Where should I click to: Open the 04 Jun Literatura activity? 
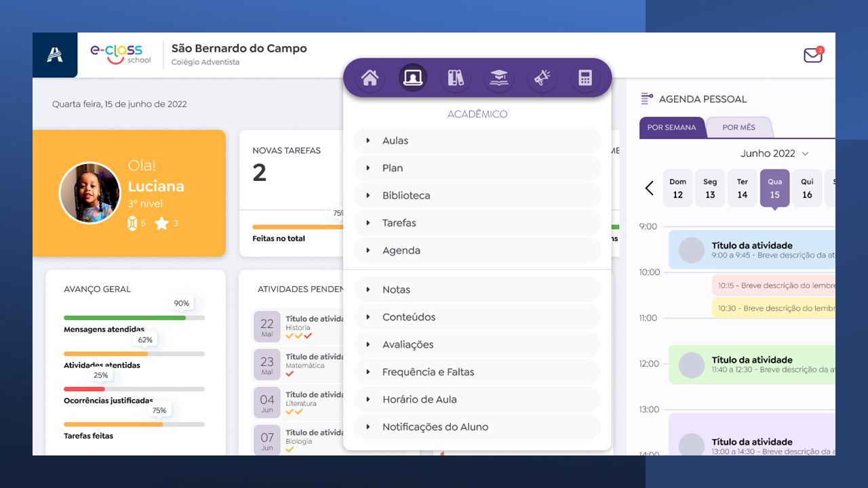(298, 403)
